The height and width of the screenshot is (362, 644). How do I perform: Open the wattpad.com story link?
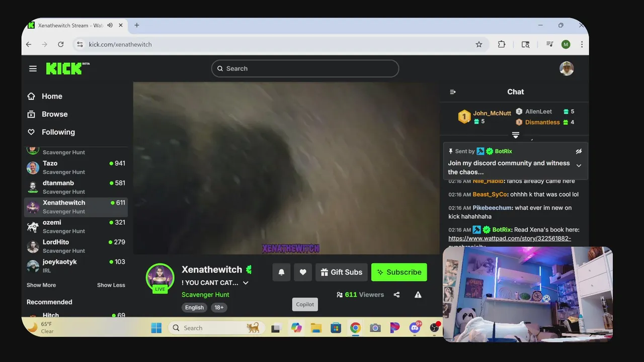tap(510, 239)
